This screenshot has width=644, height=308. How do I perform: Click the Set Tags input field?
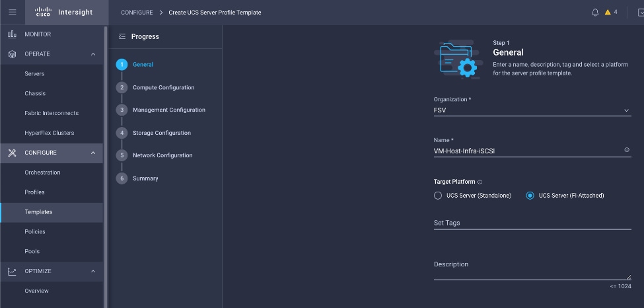pyautogui.click(x=532, y=223)
